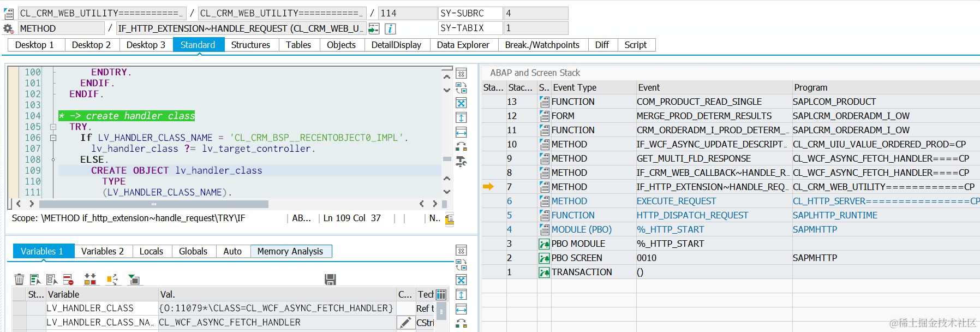Open MODULE (PBO) stack level 4 link
This screenshot has width=980, height=332.
click(581, 229)
